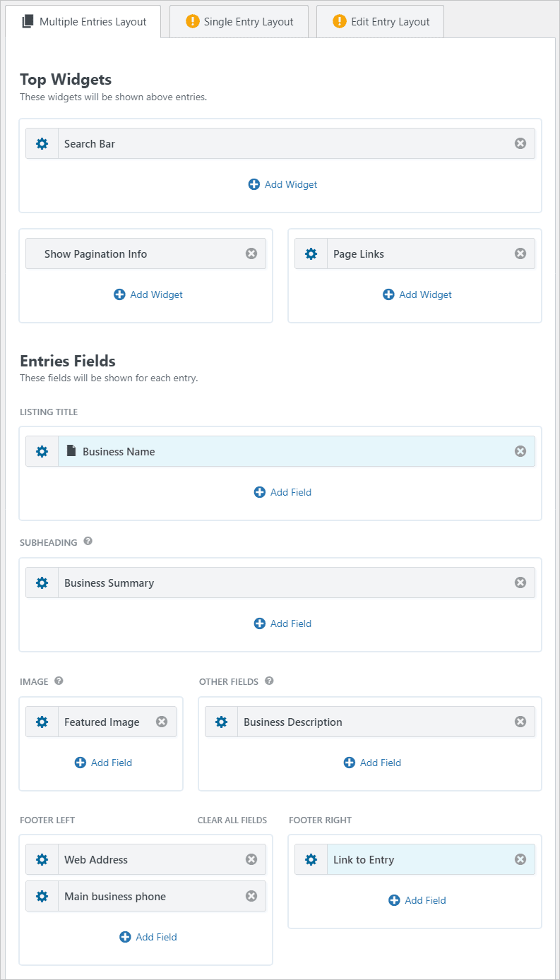Image resolution: width=560 pixels, height=980 pixels.
Task: Select the Featured Image label
Action: (102, 722)
